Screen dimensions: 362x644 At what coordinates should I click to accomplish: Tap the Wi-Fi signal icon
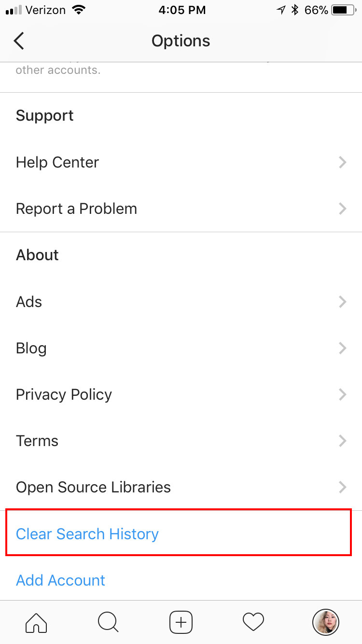coord(77,10)
